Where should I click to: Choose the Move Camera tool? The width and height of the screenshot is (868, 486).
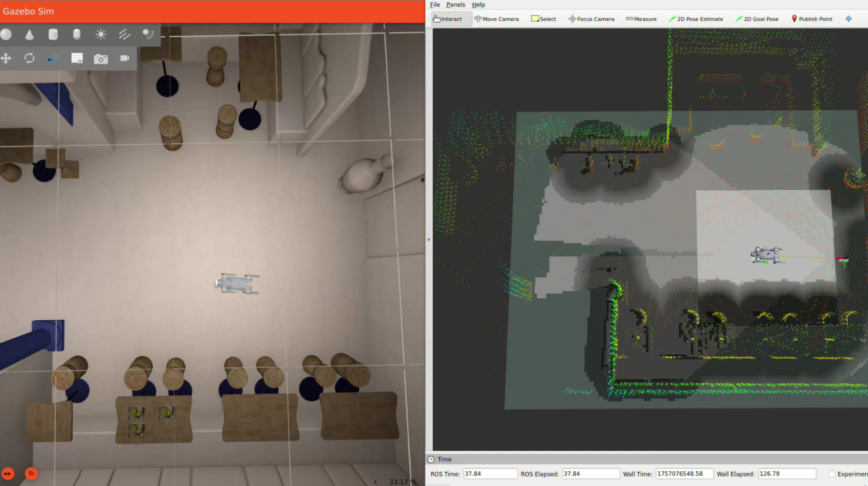coord(496,19)
